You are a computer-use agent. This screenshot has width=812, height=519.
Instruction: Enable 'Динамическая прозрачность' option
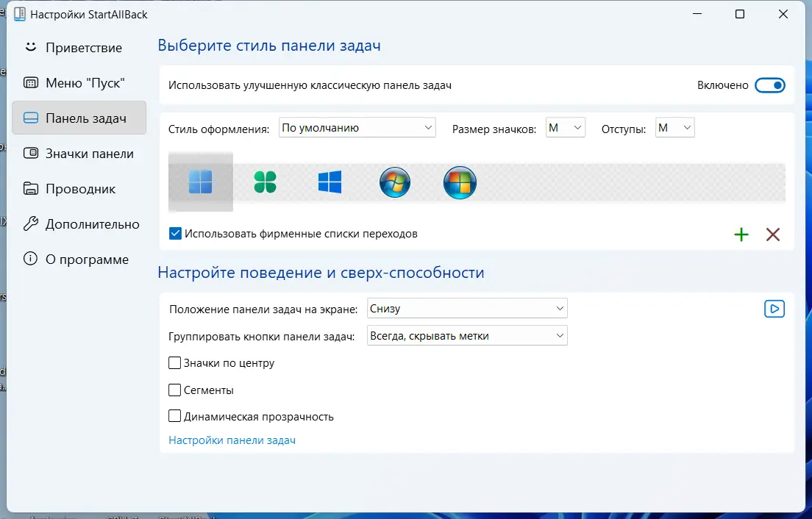pyautogui.click(x=175, y=416)
